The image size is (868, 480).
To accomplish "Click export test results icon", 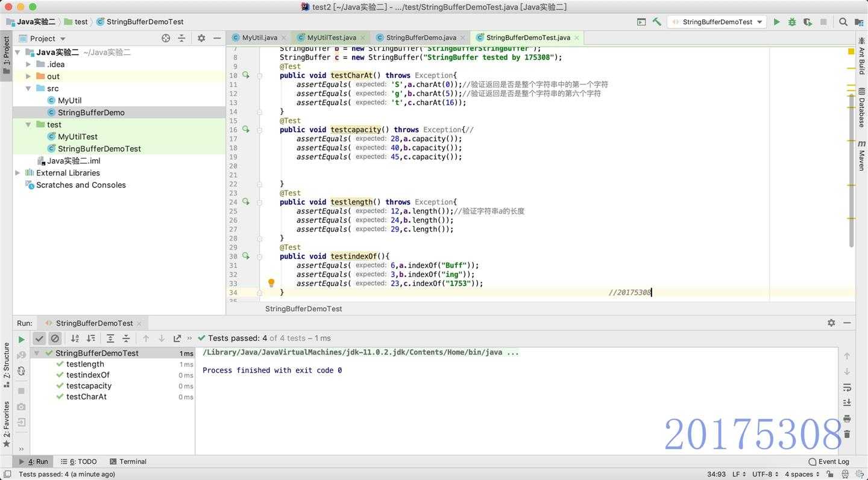I will point(177,338).
